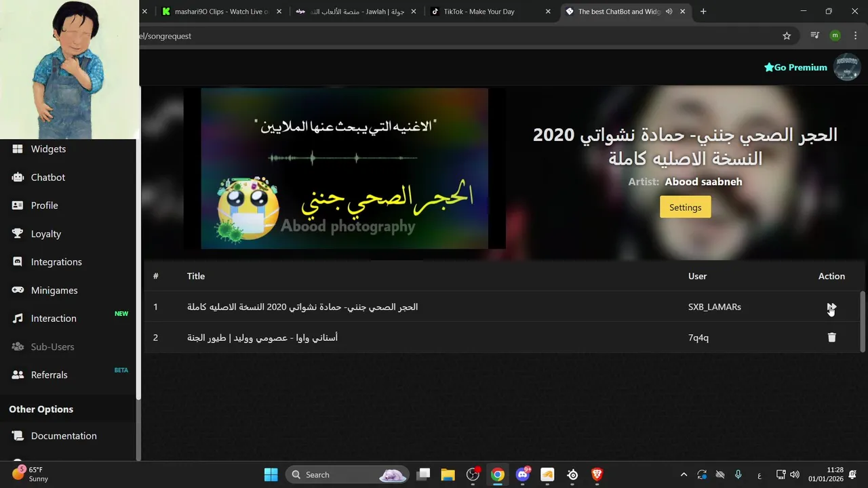This screenshot has width=868, height=488.
Task: Close the TikTok tab
Action: 548,12
